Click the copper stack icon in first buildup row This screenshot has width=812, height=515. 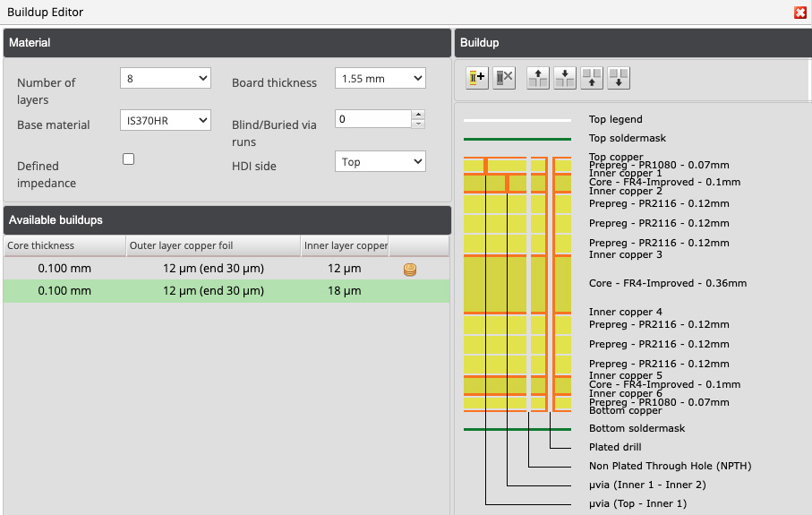click(410, 269)
